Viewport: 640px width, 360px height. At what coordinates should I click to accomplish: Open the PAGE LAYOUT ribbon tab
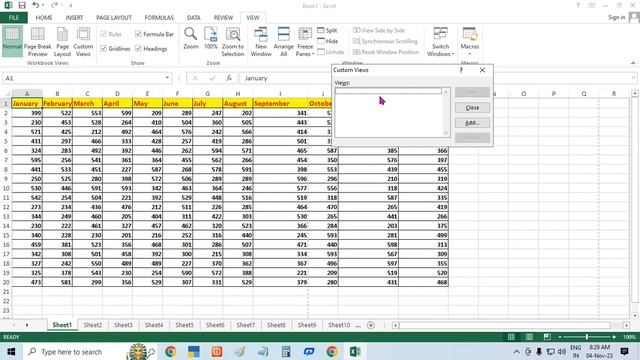(x=114, y=18)
